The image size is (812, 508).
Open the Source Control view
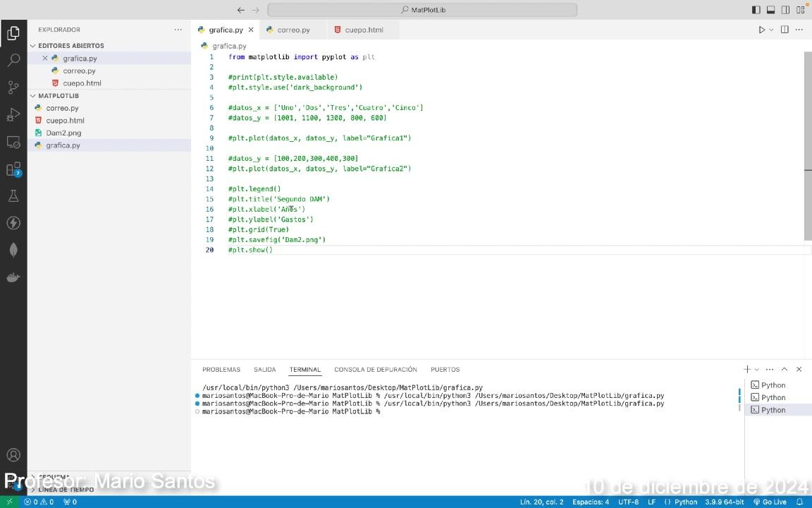tap(13, 87)
